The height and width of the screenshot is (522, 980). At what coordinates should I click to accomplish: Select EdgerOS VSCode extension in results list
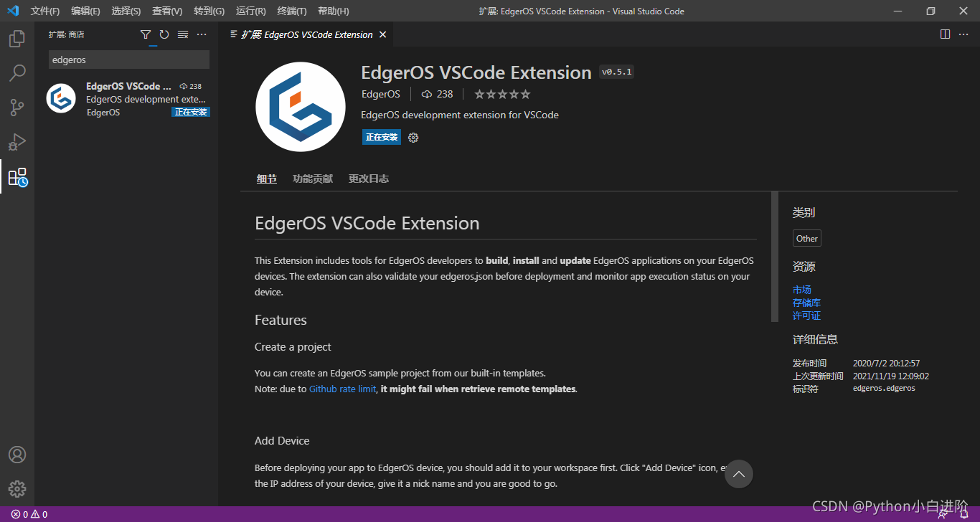pos(126,99)
